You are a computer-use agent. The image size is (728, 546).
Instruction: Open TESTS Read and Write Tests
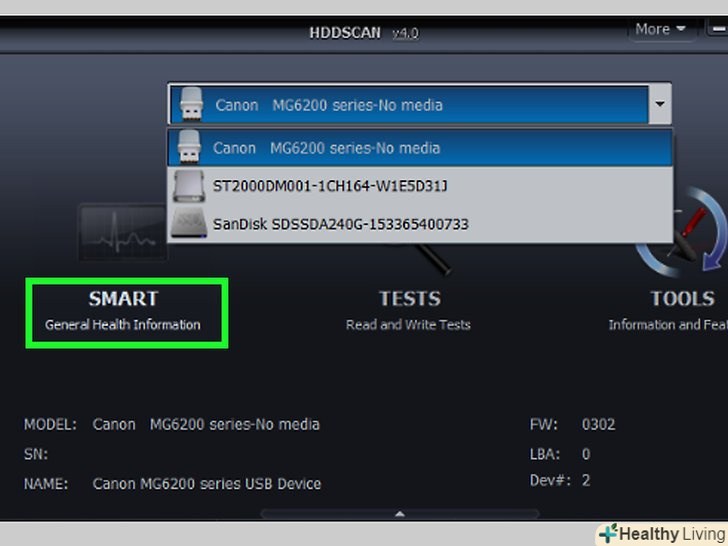tap(409, 310)
